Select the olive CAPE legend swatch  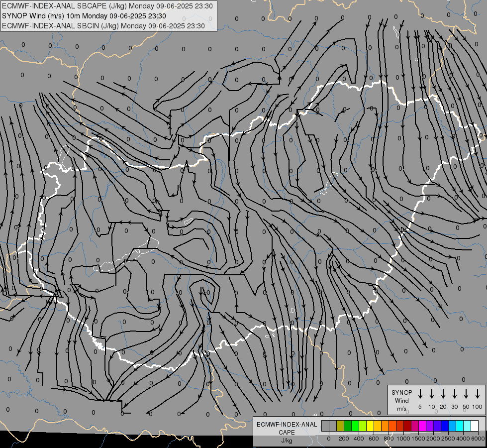tap(340, 426)
